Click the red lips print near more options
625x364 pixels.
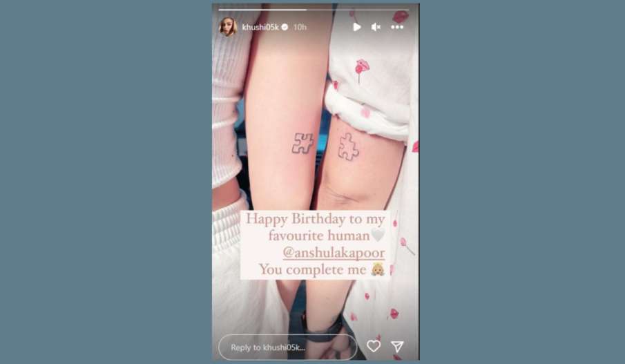tap(400, 17)
